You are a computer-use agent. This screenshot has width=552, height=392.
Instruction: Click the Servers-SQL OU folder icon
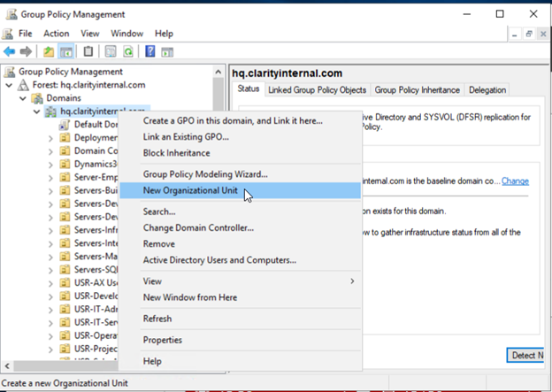(x=65, y=270)
